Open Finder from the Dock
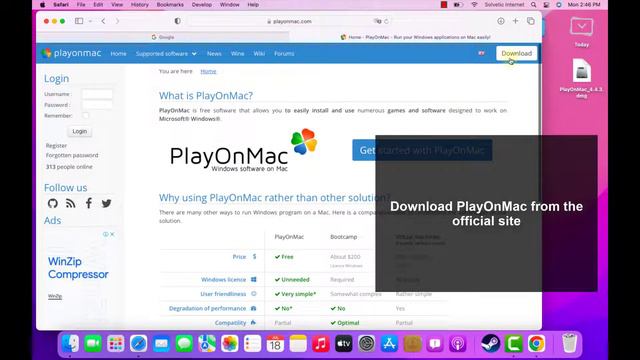This screenshot has height=360, width=640. tap(71, 343)
